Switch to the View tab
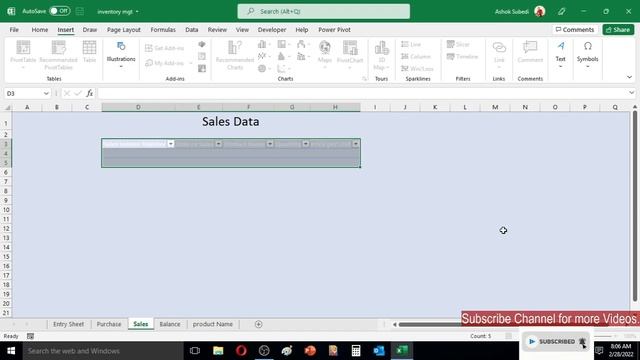Screen dimensions: 640x360 pyautogui.click(x=242, y=30)
